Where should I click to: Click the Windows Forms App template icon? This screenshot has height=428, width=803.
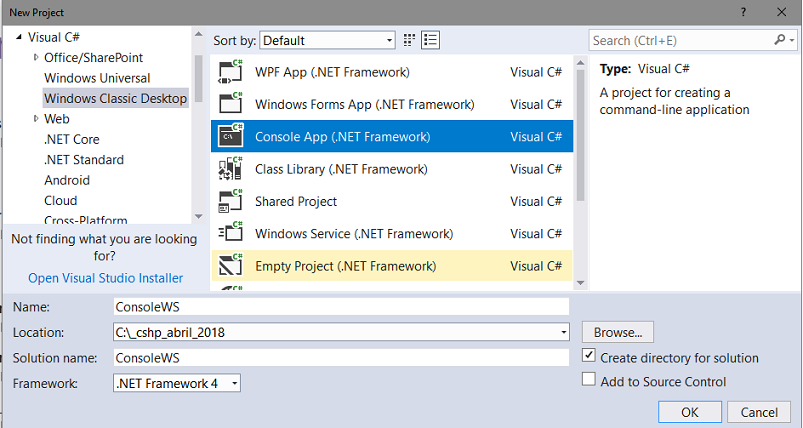(x=231, y=104)
